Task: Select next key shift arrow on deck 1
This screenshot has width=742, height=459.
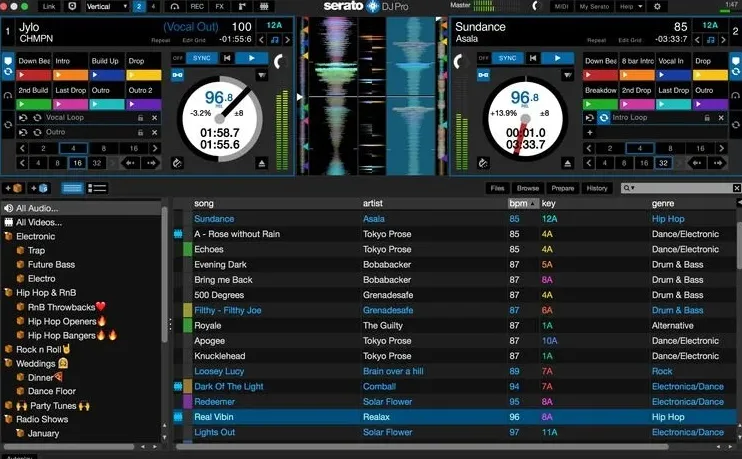Action: click(x=287, y=40)
